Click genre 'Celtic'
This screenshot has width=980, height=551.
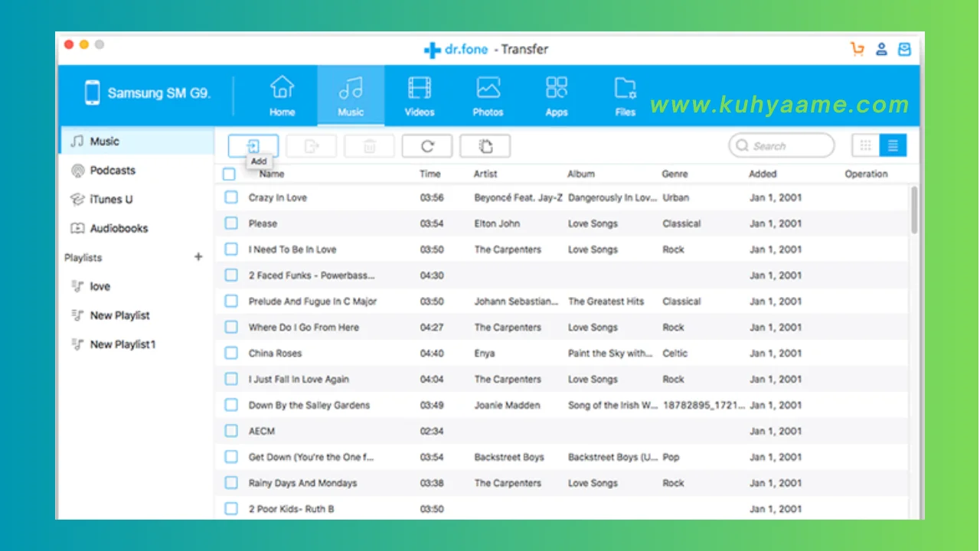point(675,354)
